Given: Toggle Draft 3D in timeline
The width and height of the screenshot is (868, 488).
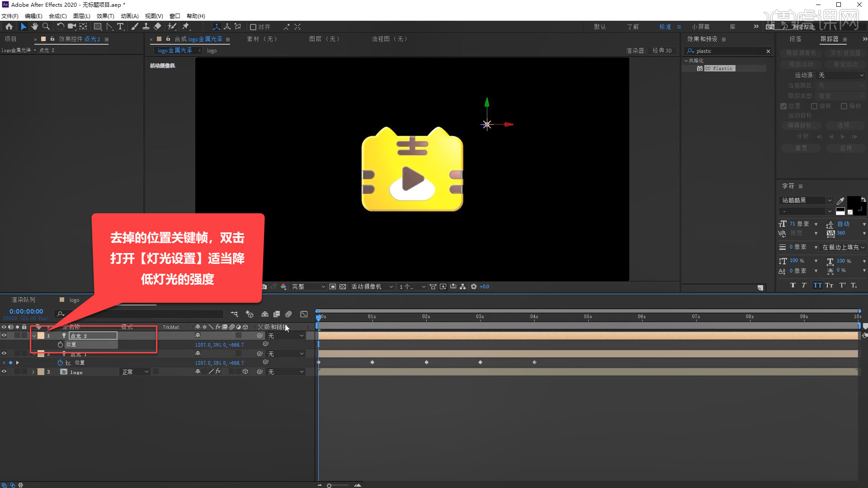Looking at the screenshot, I should pos(250,314).
